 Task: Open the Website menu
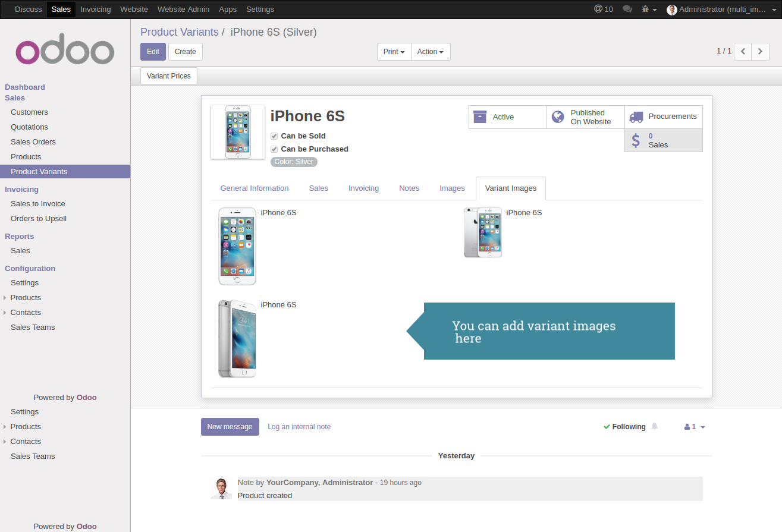[x=134, y=9]
